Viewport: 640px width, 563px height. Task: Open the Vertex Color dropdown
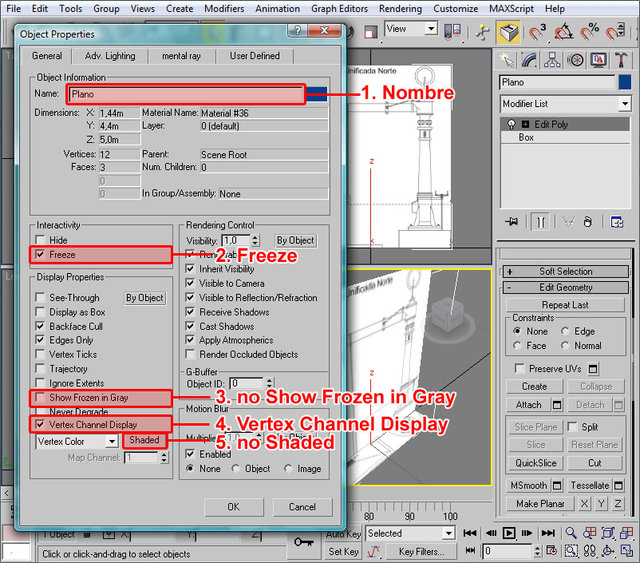point(76,441)
